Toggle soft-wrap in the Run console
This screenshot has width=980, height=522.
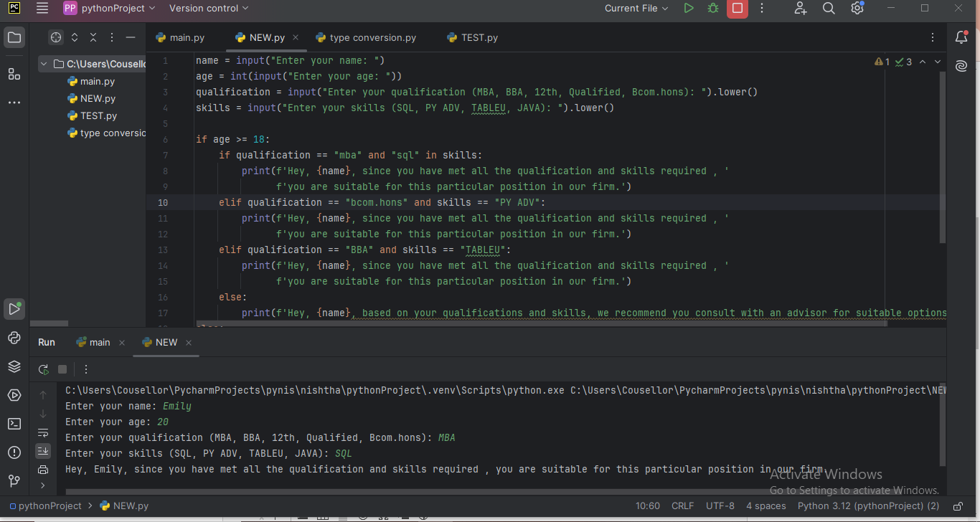point(43,432)
